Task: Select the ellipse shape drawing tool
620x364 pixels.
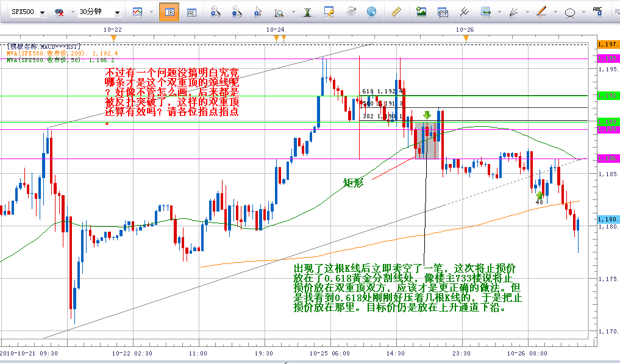Action: (x=570, y=13)
